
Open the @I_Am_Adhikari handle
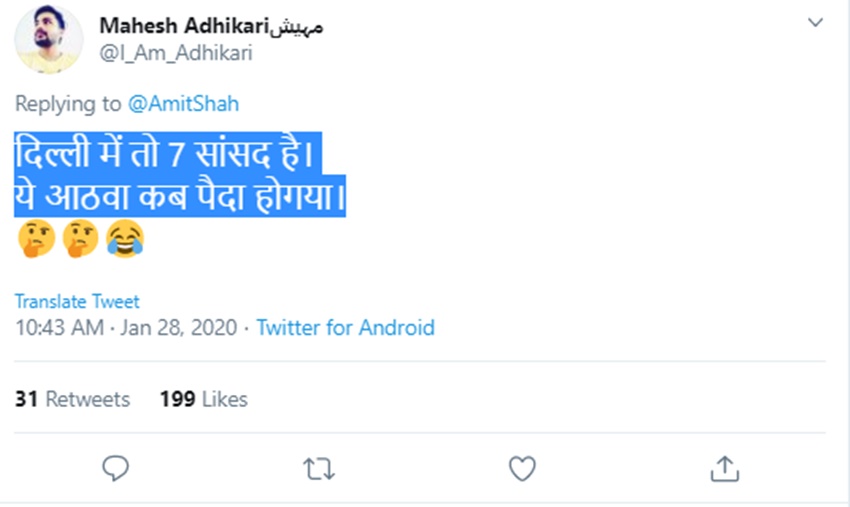tap(176, 53)
